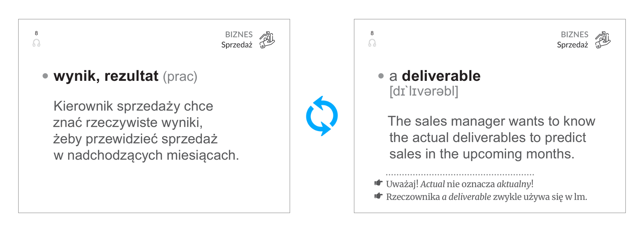Click card number 8 on right card
The image size is (644, 232).
click(372, 33)
